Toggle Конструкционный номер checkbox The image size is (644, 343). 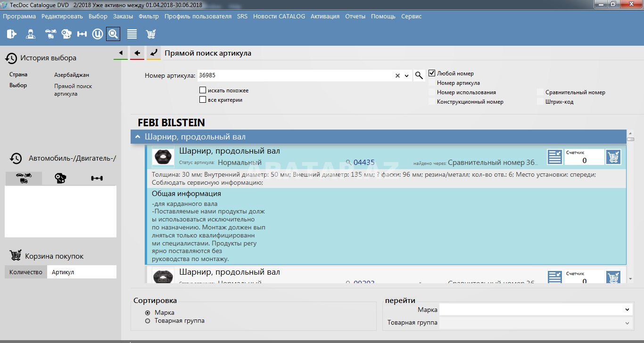point(432,102)
